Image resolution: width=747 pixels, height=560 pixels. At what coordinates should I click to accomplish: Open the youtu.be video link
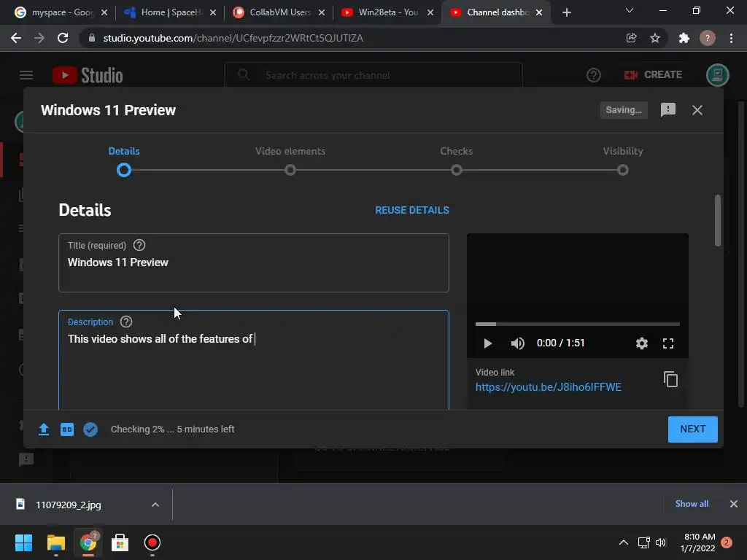tap(549, 387)
